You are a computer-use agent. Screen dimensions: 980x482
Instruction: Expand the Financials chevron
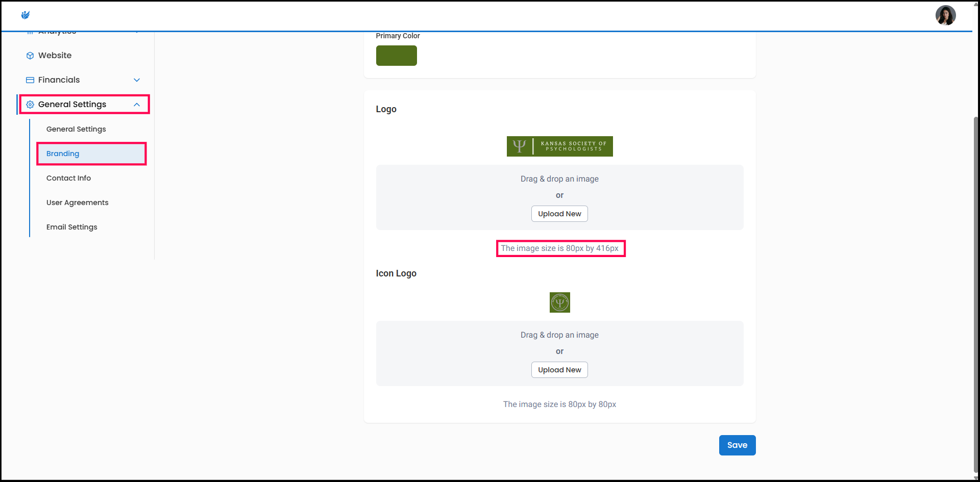click(x=137, y=80)
